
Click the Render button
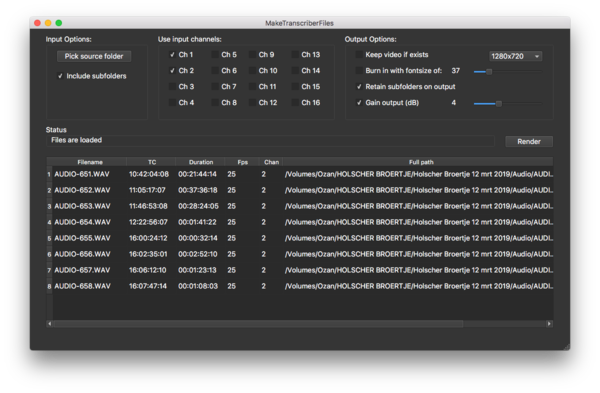point(529,142)
